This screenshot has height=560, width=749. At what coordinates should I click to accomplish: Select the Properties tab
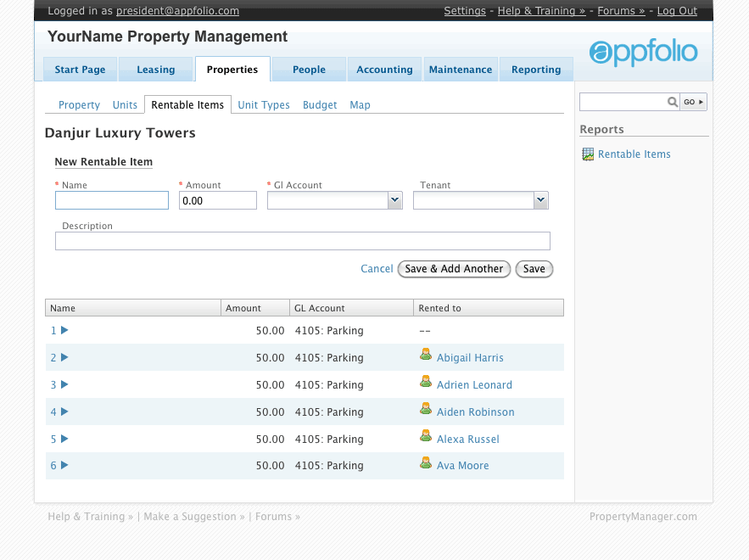coord(232,70)
